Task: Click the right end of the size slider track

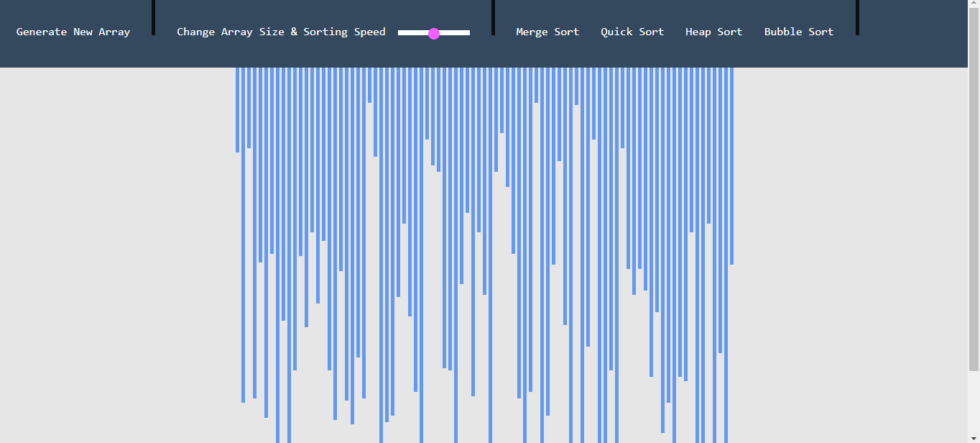Action: click(x=468, y=33)
